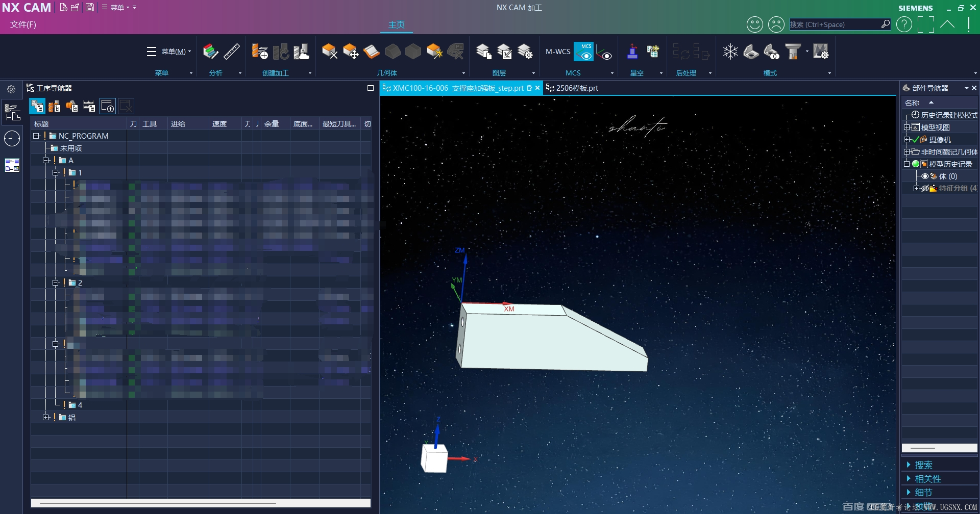Collapse the ribbon with the up arrow
The image size is (980, 514).
tap(947, 24)
